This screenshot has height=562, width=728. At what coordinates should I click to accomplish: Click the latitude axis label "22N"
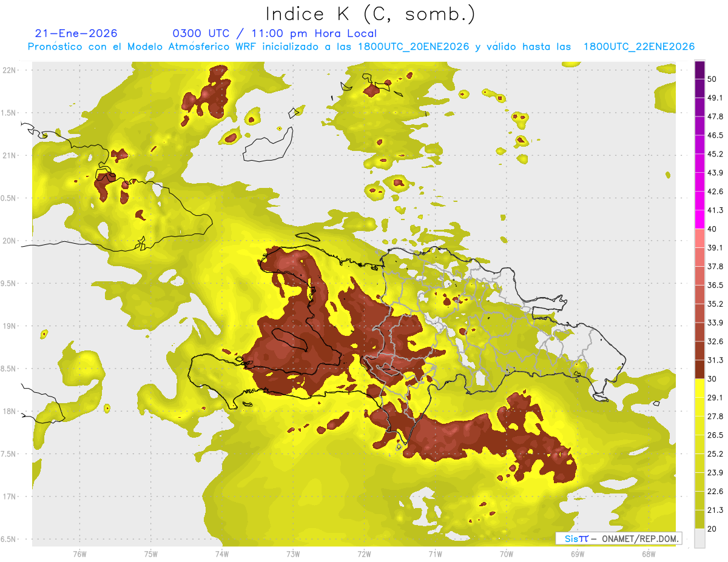click(9, 70)
